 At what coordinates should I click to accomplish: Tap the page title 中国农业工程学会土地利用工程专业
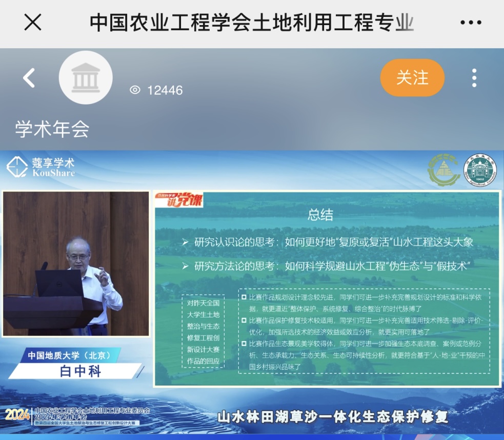click(x=251, y=23)
